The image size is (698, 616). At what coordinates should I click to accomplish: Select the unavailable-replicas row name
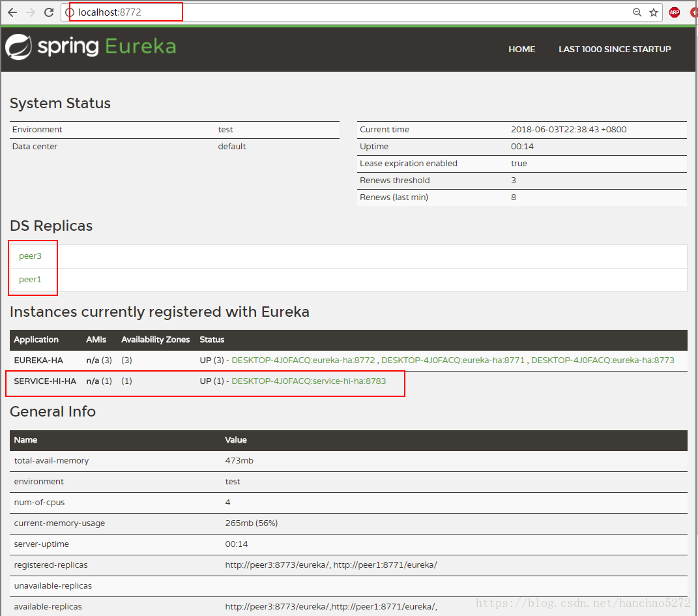tap(53, 586)
